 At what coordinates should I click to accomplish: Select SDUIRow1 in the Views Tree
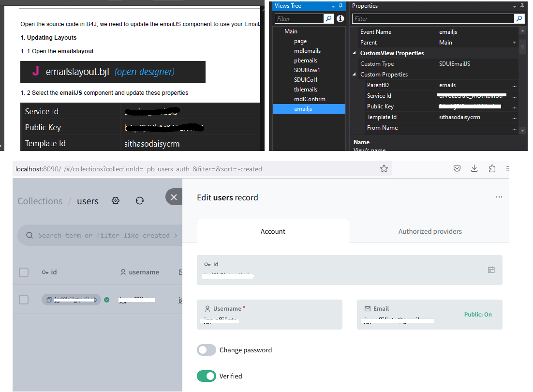point(307,70)
